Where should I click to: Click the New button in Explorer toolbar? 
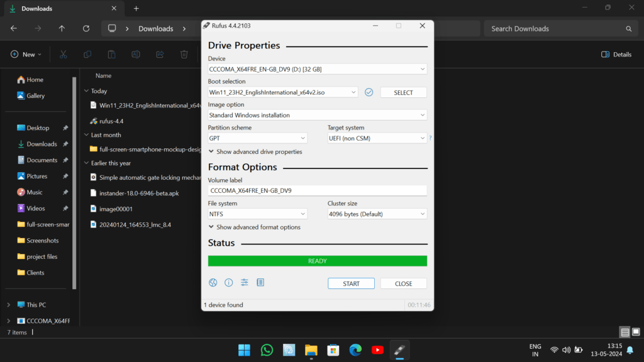(26, 54)
